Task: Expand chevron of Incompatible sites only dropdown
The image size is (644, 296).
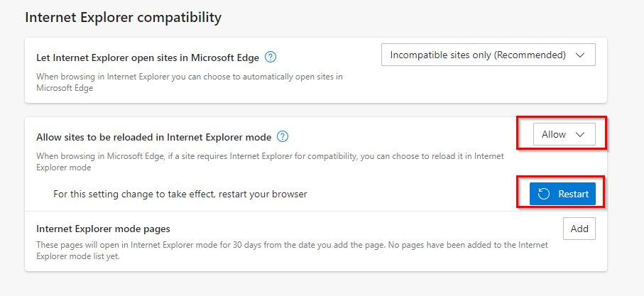Action: [580, 55]
